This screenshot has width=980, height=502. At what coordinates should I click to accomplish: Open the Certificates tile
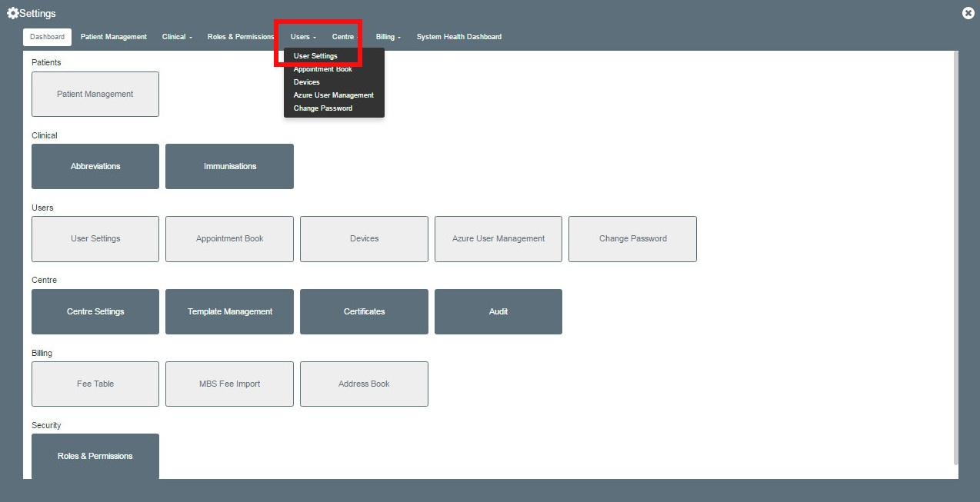pyautogui.click(x=364, y=311)
